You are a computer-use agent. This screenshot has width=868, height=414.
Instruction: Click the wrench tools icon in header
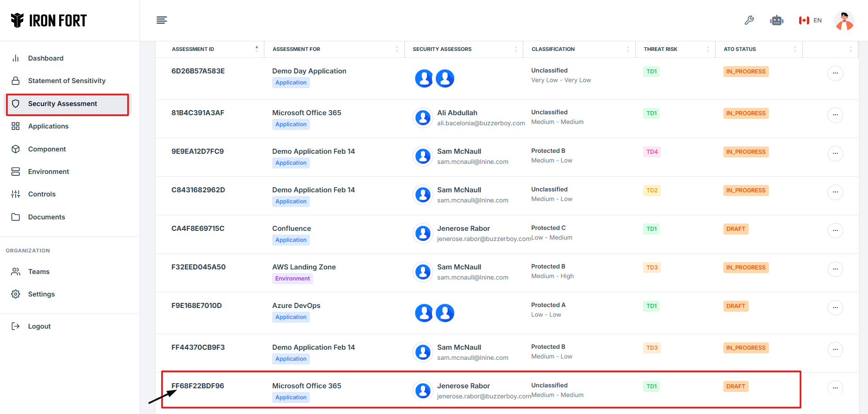(749, 20)
